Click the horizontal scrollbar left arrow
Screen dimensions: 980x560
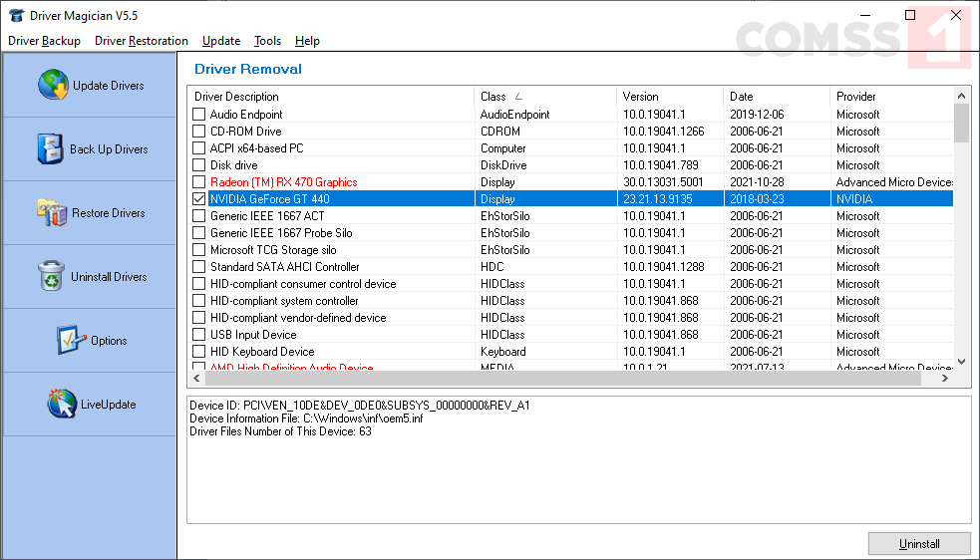point(196,378)
